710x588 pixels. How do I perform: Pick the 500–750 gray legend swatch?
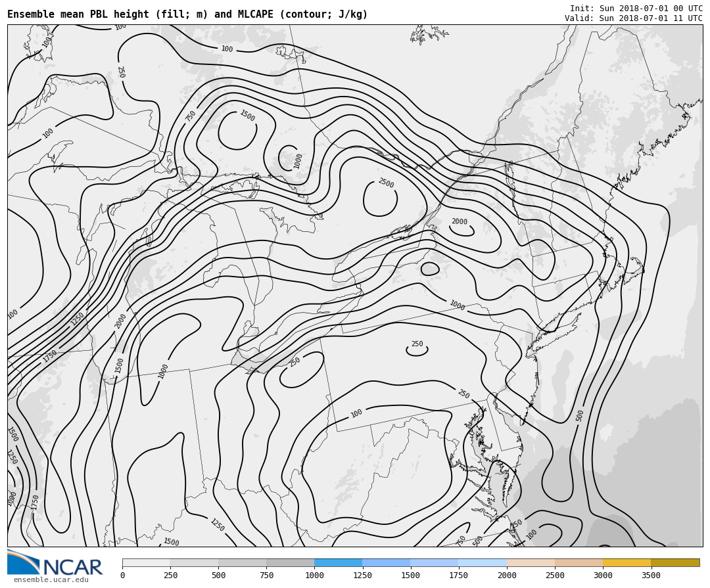click(x=242, y=562)
